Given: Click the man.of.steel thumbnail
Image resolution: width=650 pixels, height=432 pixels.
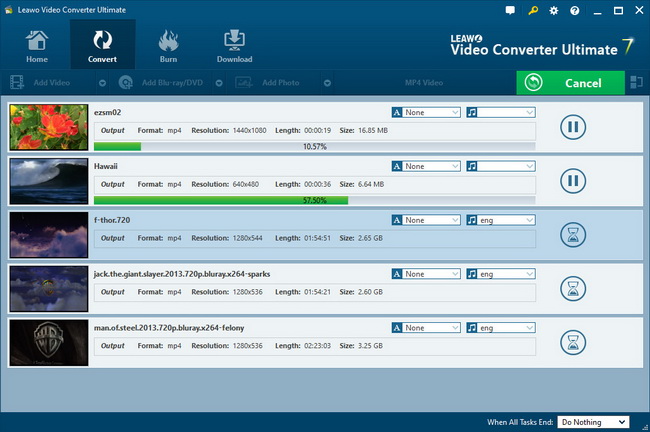Looking at the screenshot, I should (x=49, y=343).
